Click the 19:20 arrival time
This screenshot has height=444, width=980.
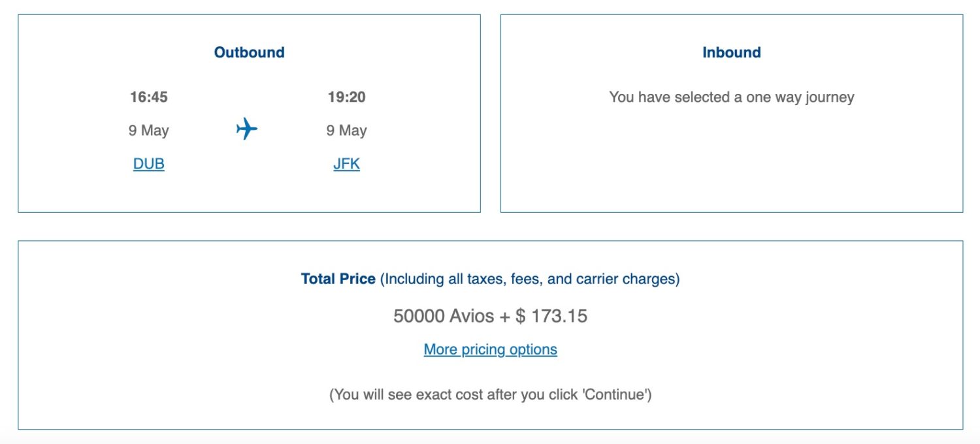(348, 97)
